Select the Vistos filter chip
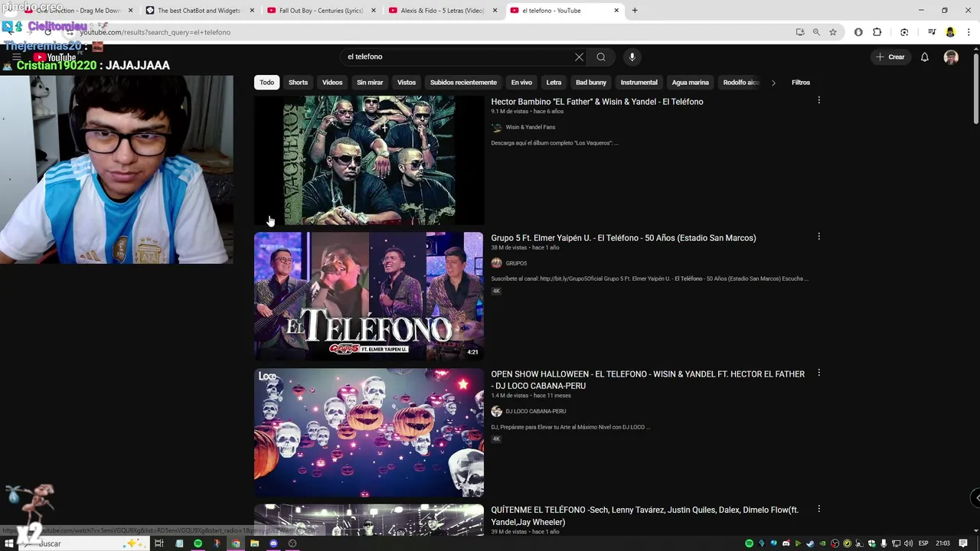 pos(407,83)
